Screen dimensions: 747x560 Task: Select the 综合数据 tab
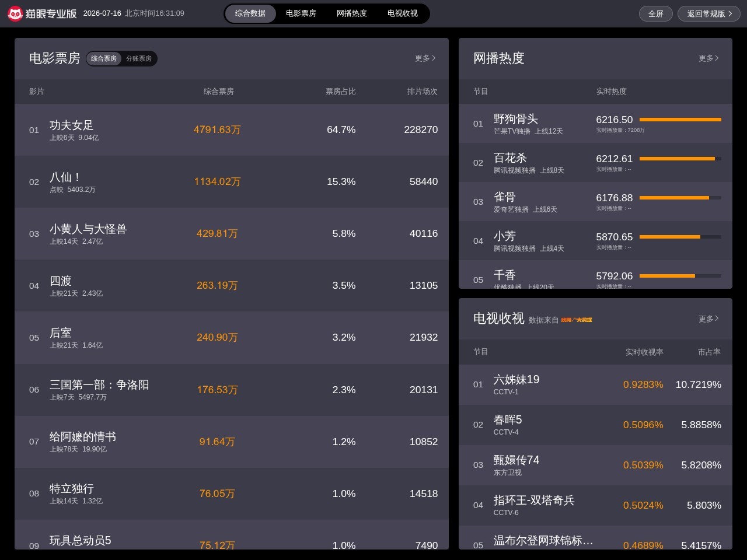(250, 13)
